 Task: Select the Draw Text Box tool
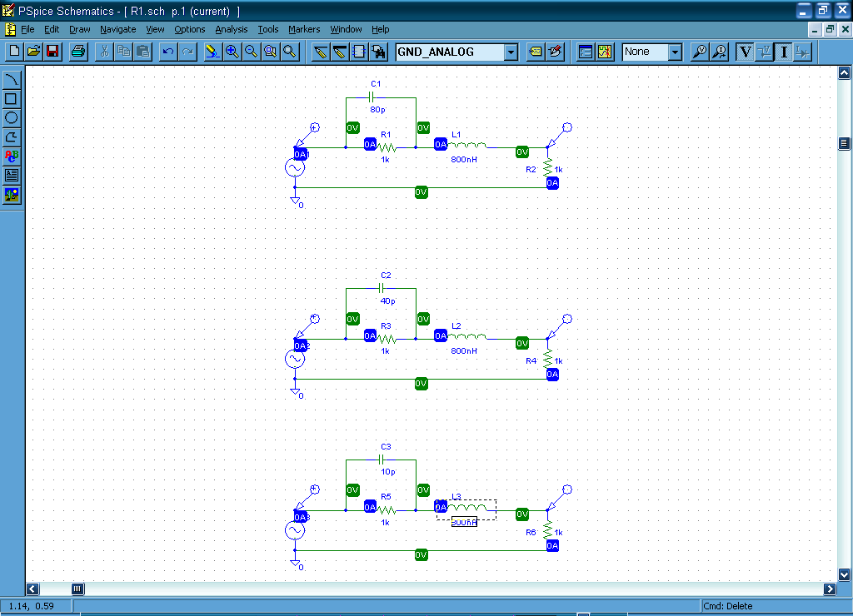point(12,175)
